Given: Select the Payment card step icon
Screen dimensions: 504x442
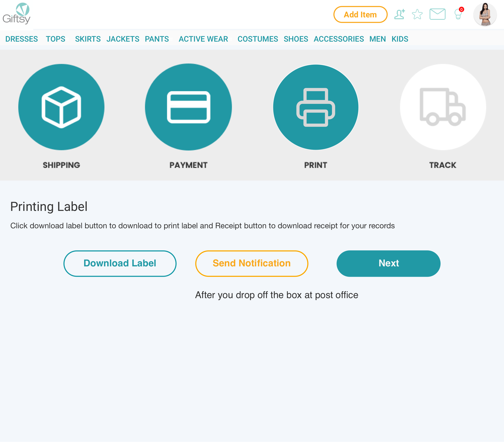Looking at the screenshot, I should pyautogui.click(x=188, y=107).
